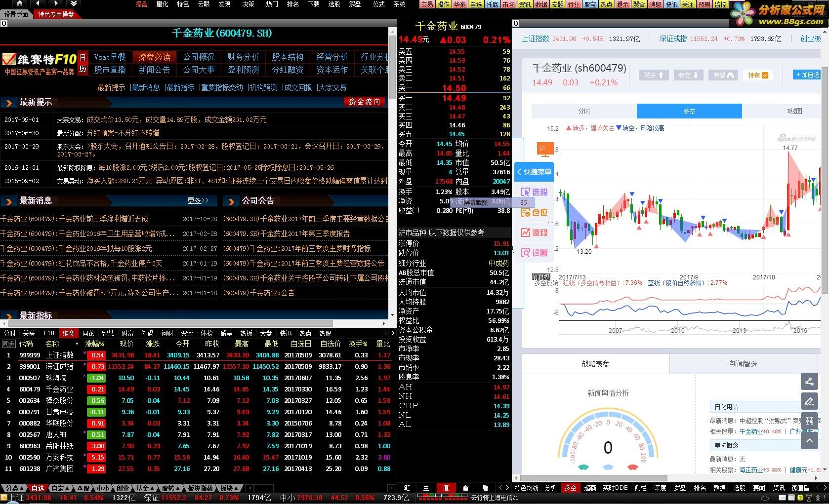829x504 pixels.
Task: Select the 广汽集团 row in stock list
Action: click(198, 468)
